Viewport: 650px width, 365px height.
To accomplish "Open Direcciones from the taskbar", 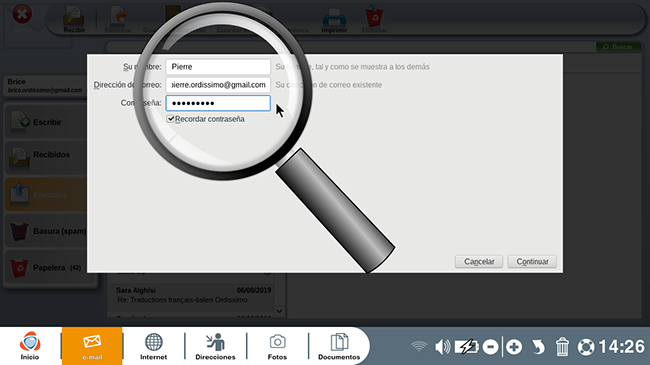I will [215, 346].
